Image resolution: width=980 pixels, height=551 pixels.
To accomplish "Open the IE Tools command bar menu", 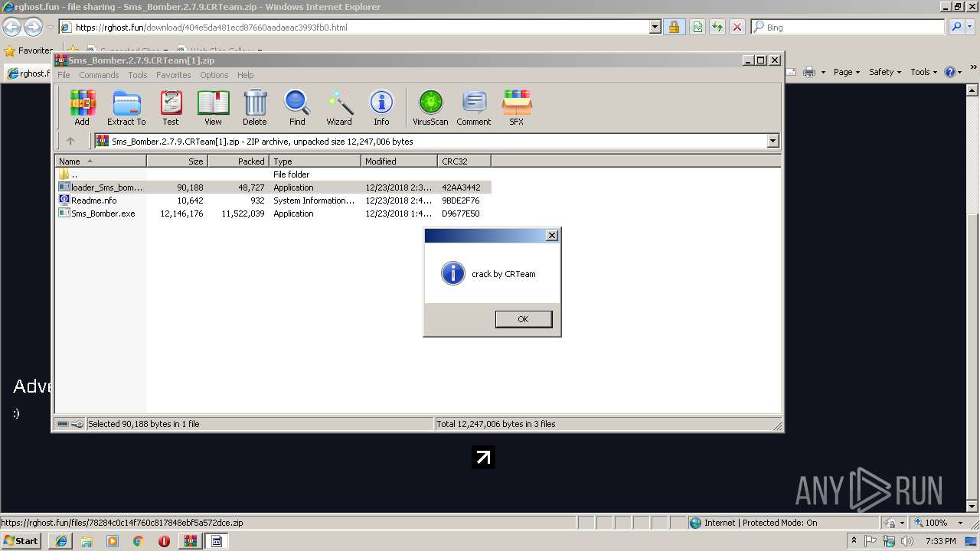I will [923, 72].
